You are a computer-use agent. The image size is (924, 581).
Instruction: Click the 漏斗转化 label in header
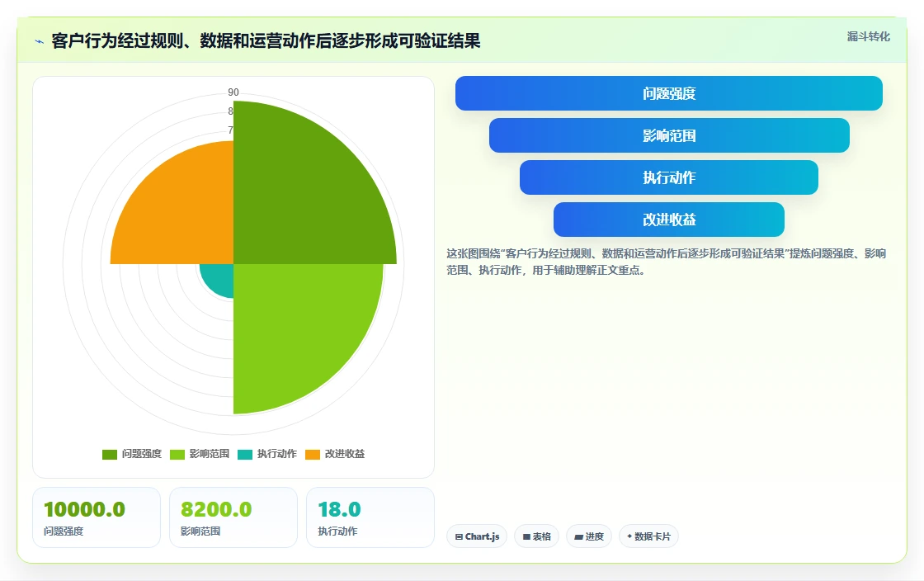[868, 36]
